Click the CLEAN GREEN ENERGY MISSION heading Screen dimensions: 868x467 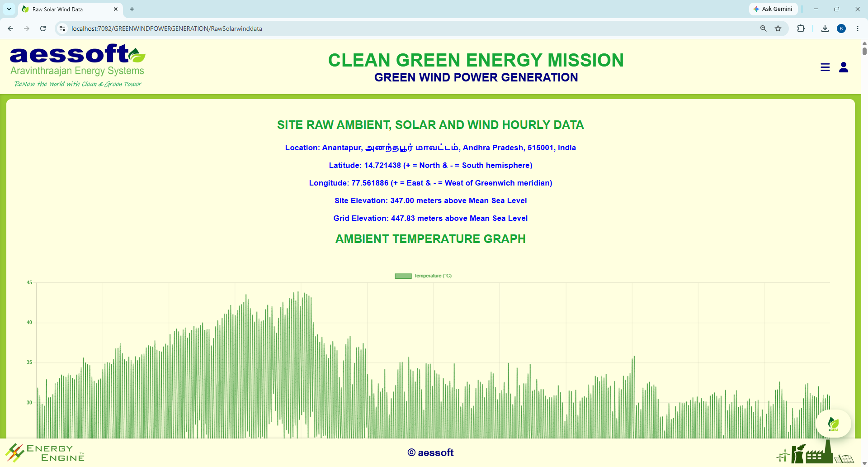pos(476,60)
